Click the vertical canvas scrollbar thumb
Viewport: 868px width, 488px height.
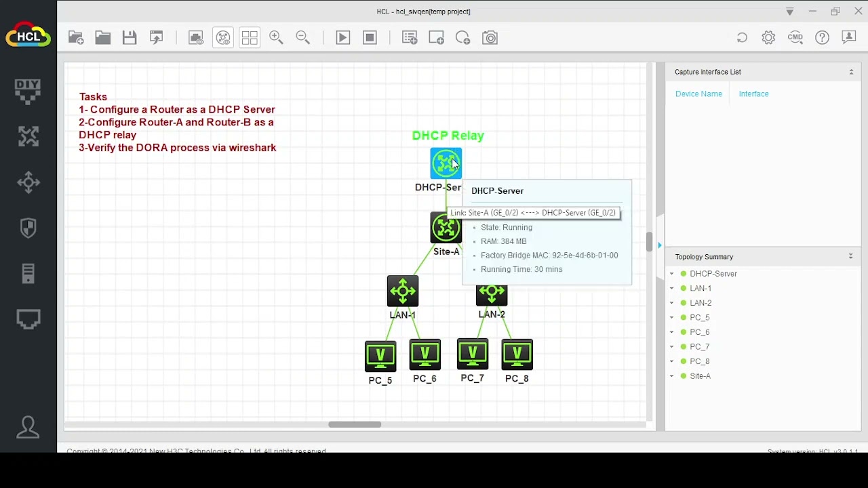(x=650, y=242)
